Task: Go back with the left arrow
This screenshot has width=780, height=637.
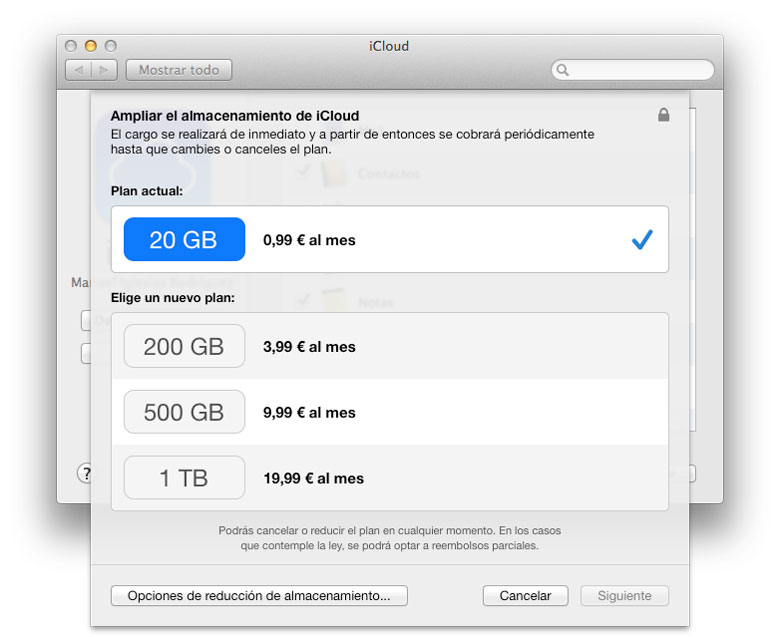Action: pos(79,70)
